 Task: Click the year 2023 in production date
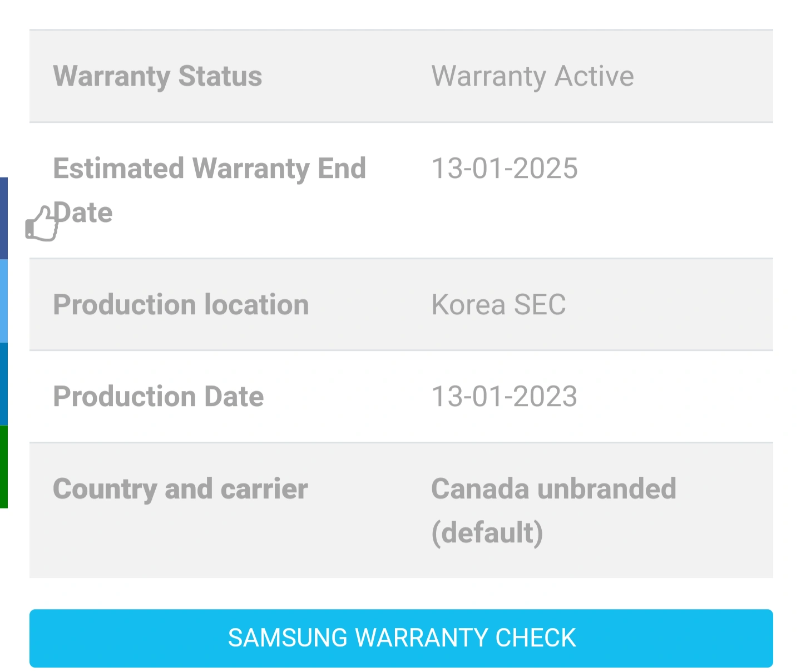coord(545,397)
